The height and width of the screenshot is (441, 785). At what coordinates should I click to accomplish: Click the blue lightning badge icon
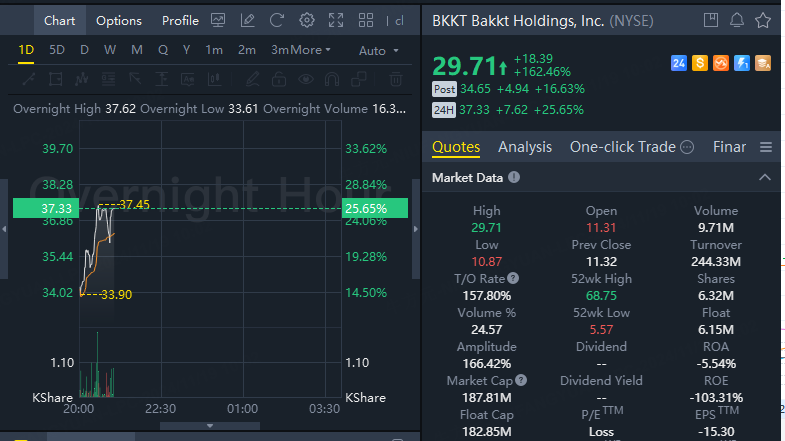click(741, 63)
